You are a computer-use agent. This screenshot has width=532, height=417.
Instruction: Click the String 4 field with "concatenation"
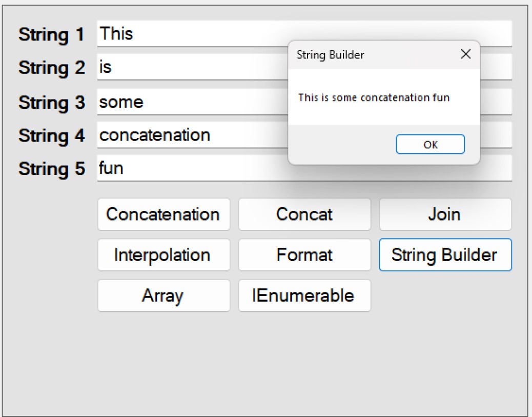point(190,135)
